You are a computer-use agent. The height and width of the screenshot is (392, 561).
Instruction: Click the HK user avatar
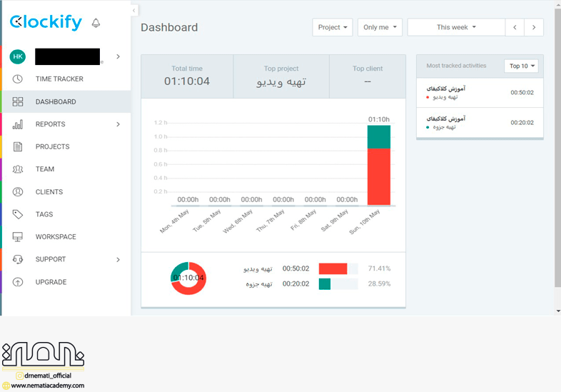[x=18, y=56]
